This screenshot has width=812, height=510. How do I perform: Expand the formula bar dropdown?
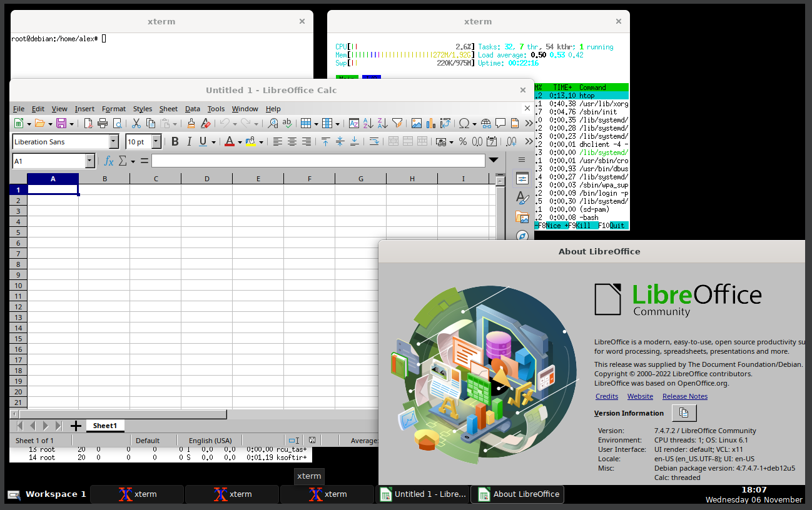point(494,161)
